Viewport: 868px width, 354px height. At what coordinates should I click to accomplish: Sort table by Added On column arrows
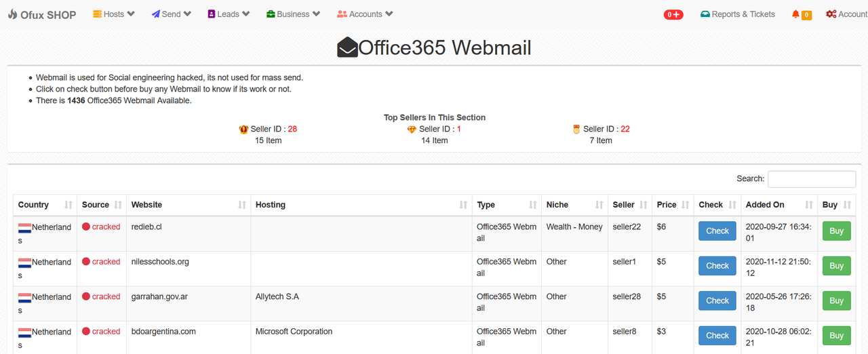[x=809, y=205]
